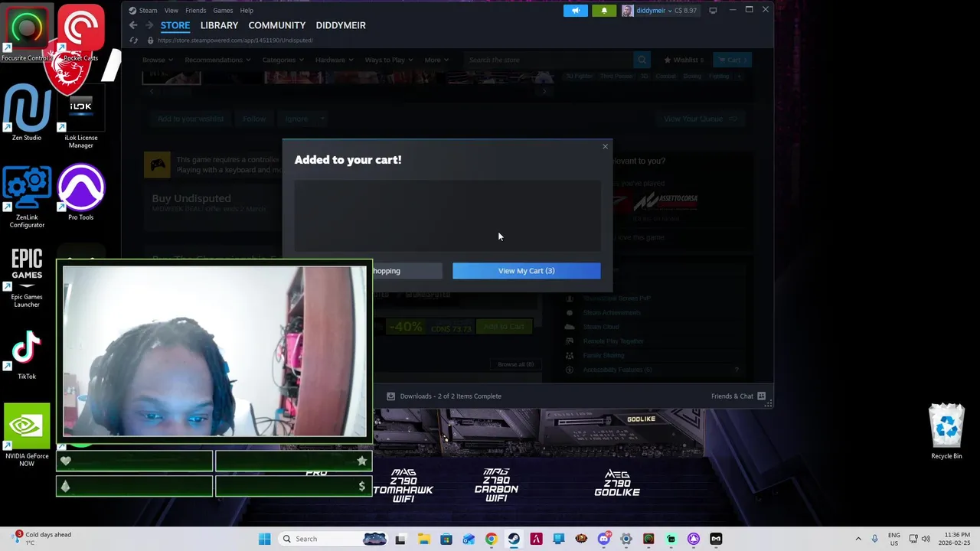Open the Games menu in Steam
The width and height of the screenshot is (980, 551).
(223, 11)
